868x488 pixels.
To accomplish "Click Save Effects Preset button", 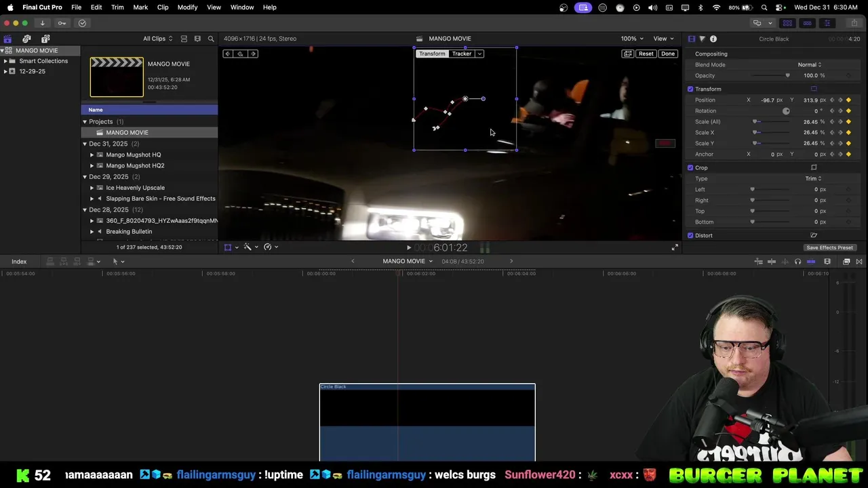I will [829, 247].
